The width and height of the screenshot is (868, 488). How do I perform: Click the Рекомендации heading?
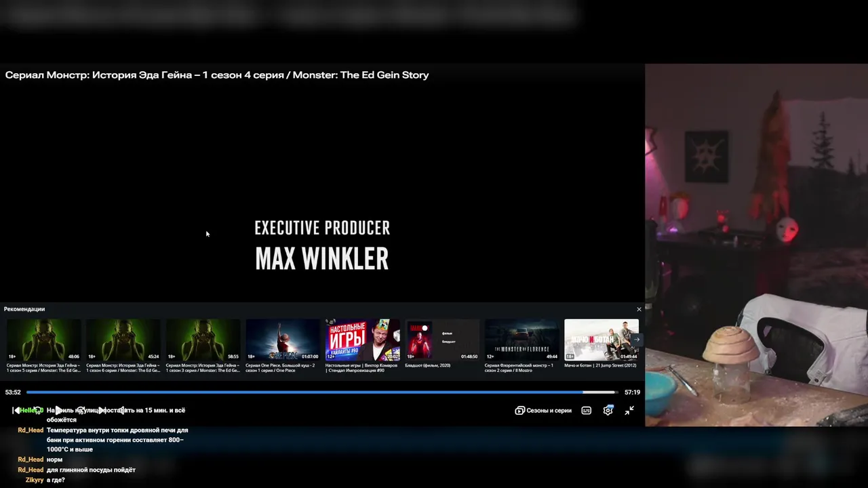[x=24, y=309]
